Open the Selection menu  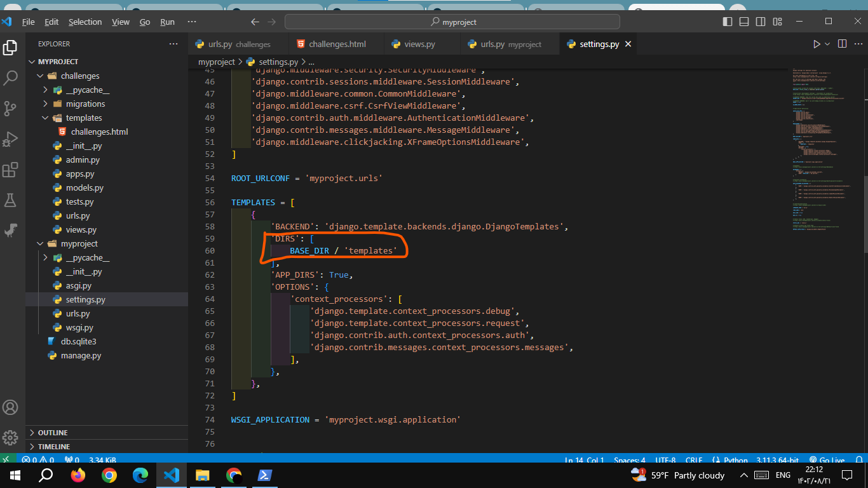[x=85, y=22]
